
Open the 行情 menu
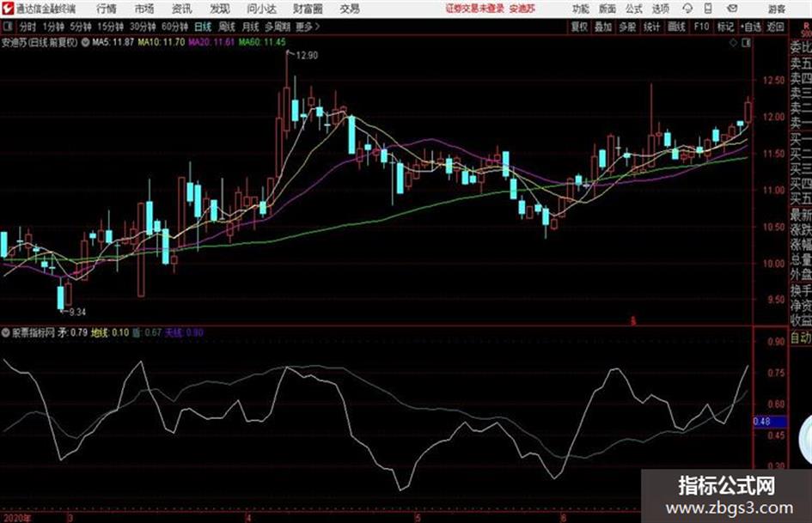click(107, 9)
